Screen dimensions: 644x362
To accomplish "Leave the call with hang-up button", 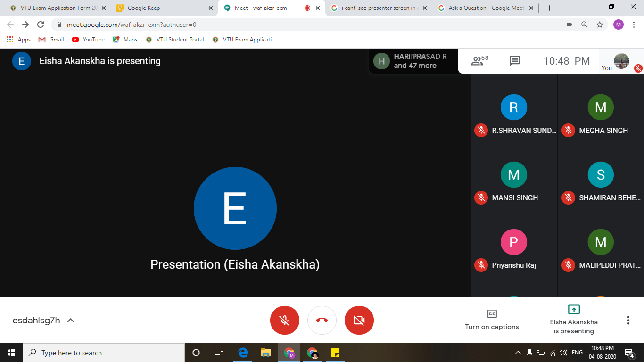I will pyautogui.click(x=322, y=321).
